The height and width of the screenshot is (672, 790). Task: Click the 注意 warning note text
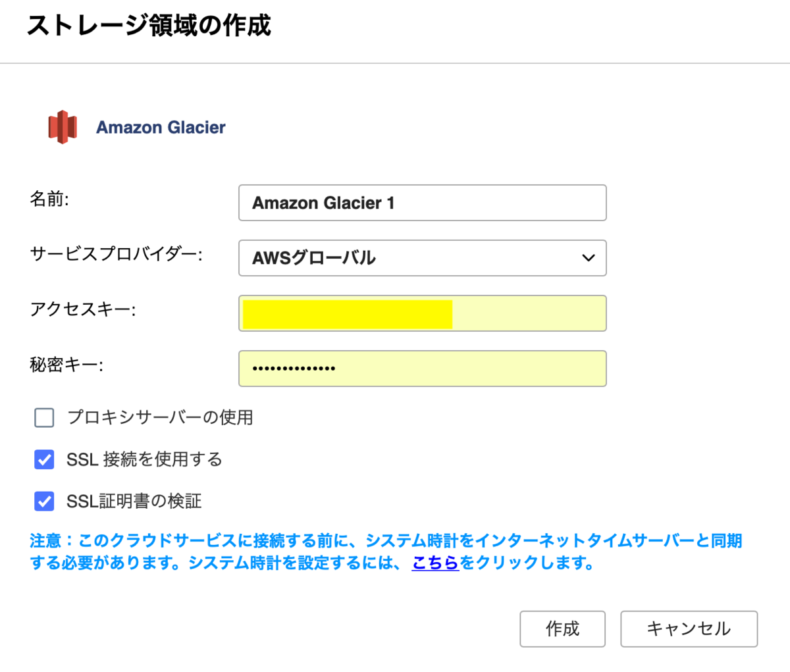pos(386,552)
